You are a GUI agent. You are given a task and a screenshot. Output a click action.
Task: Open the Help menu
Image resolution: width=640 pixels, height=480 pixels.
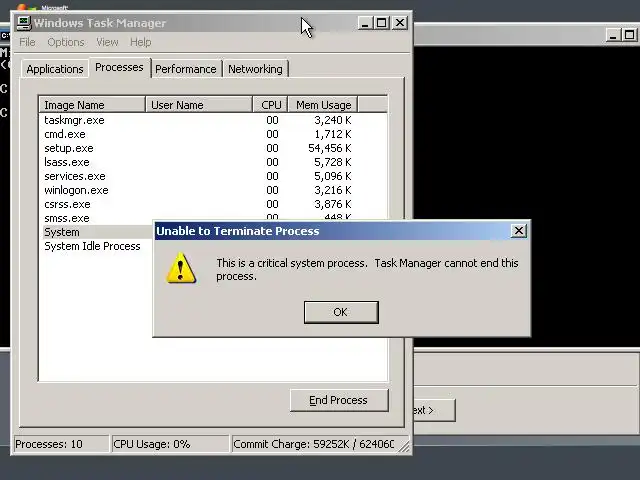click(x=140, y=42)
